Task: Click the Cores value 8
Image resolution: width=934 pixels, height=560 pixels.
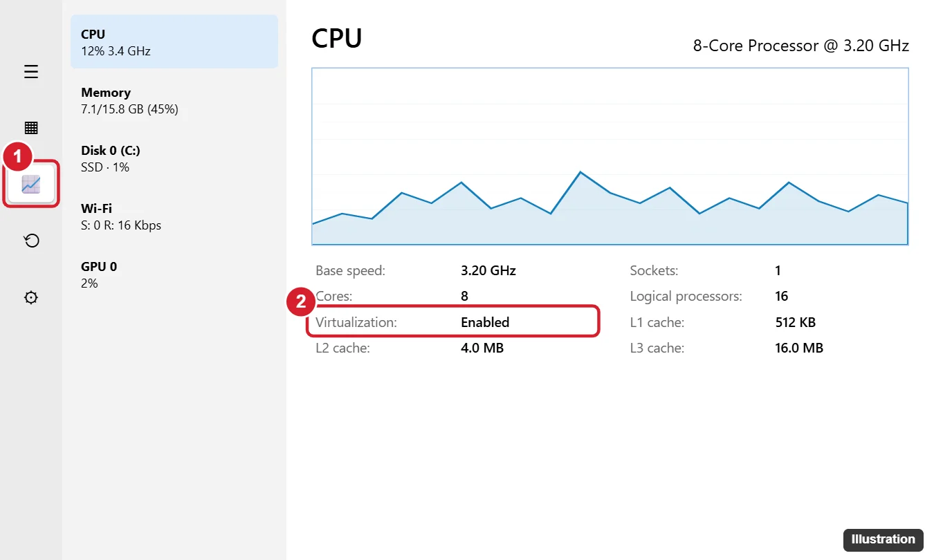Action: click(x=465, y=296)
